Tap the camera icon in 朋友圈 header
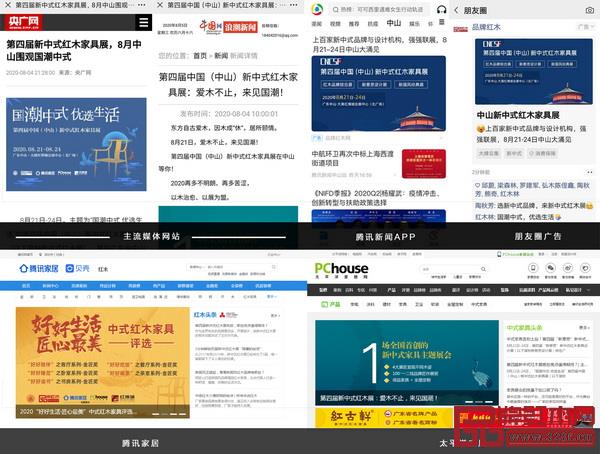Viewport: 600px width, 454px height. pos(589,9)
